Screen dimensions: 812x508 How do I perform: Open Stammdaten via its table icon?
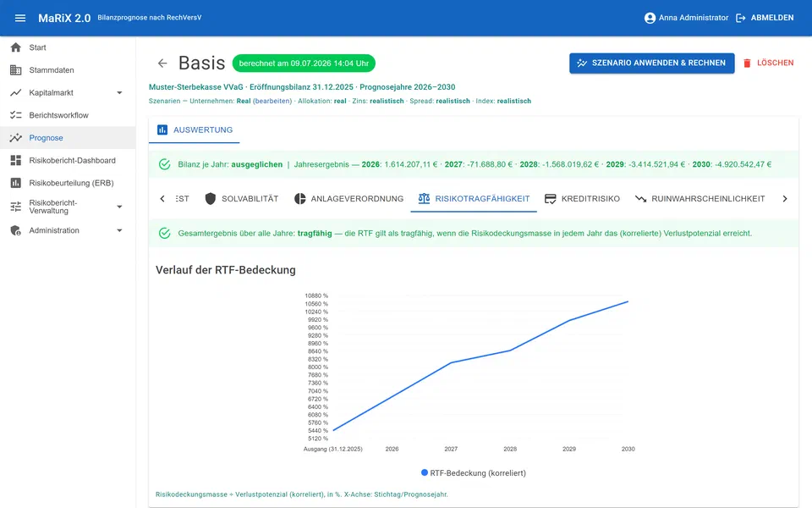pyautogui.click(x=16, y=70)
